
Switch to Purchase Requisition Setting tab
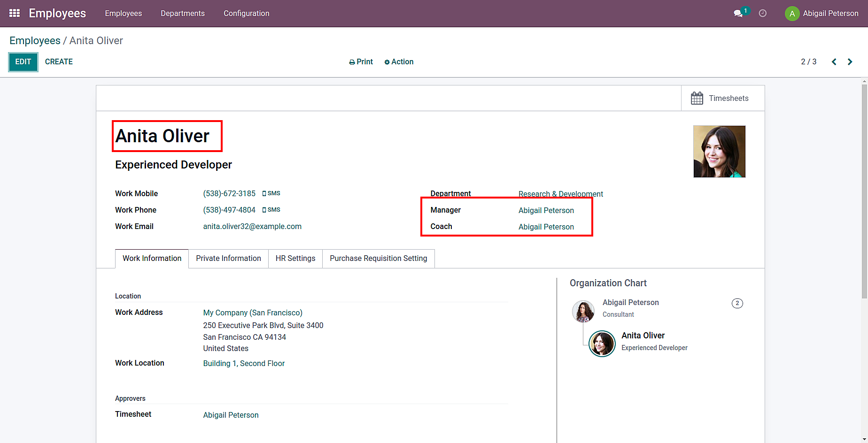coord(379,259)
